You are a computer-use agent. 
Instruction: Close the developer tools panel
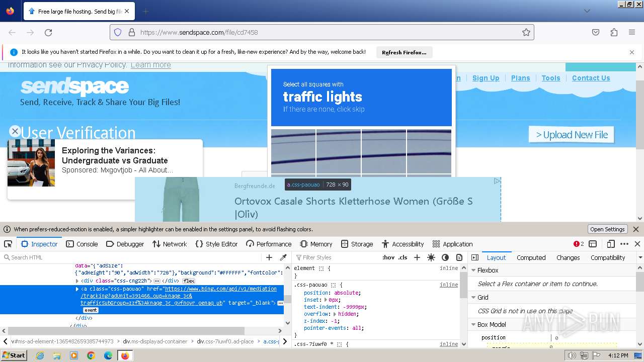[637, 244]
